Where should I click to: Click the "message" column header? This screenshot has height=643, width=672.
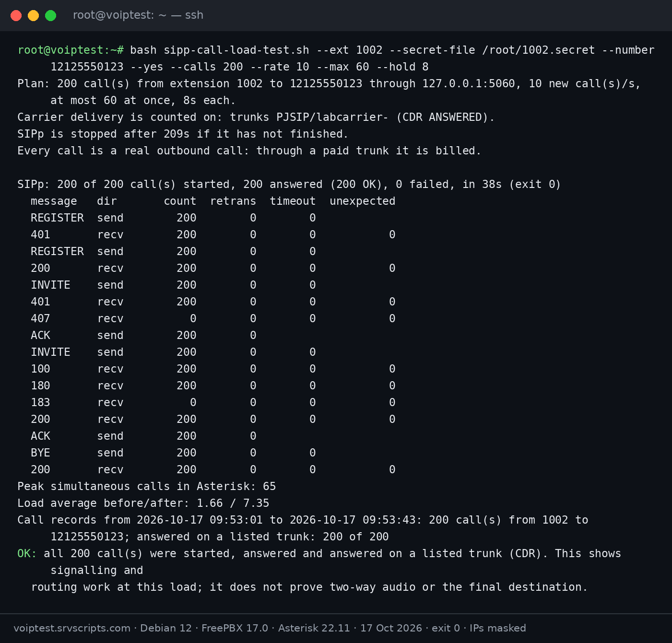[x=54, y=201]
